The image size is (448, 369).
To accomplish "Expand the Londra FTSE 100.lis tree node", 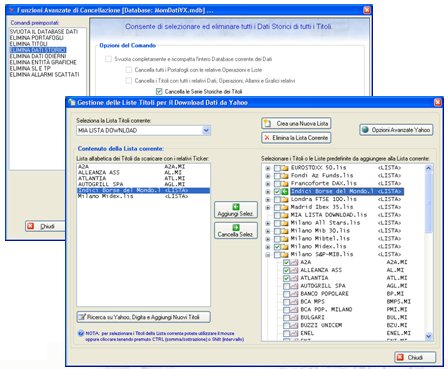I will [x=268, y=199].
